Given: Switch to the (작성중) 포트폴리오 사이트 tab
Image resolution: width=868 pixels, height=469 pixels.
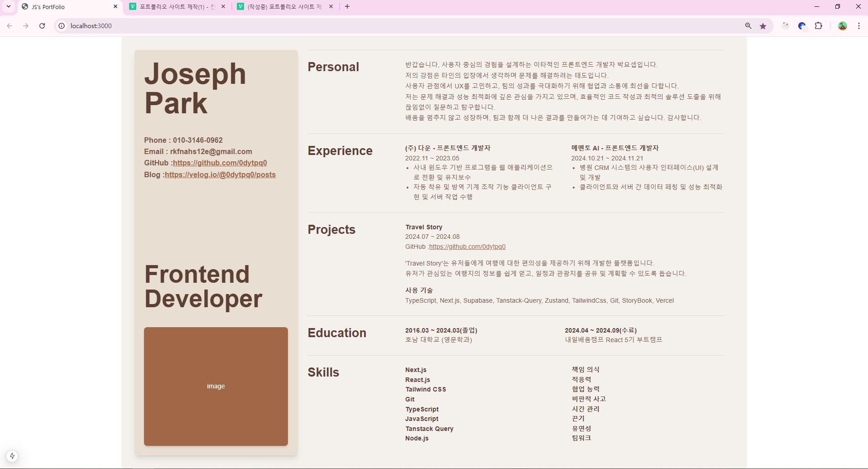Looking at the screenshot, I should click(285, 7).
